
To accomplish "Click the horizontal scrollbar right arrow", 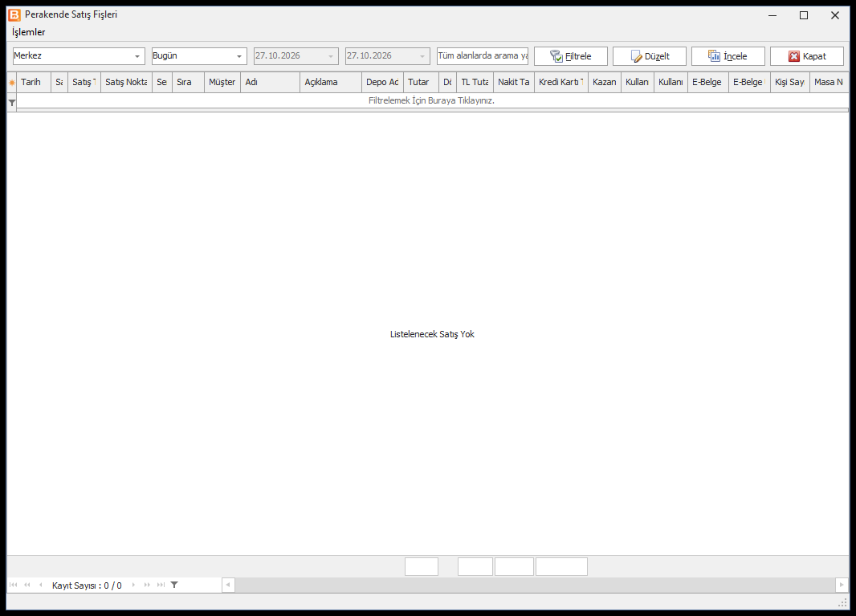I will [842, 585].
